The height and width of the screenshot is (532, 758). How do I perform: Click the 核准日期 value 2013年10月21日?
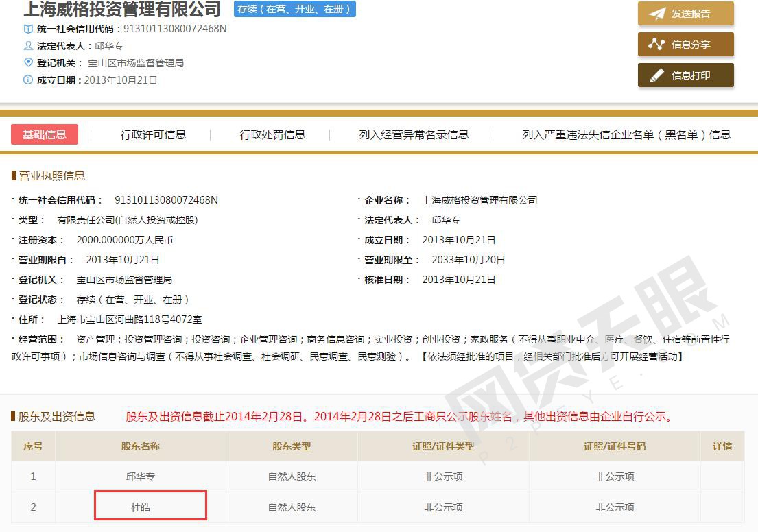[459, 279]
